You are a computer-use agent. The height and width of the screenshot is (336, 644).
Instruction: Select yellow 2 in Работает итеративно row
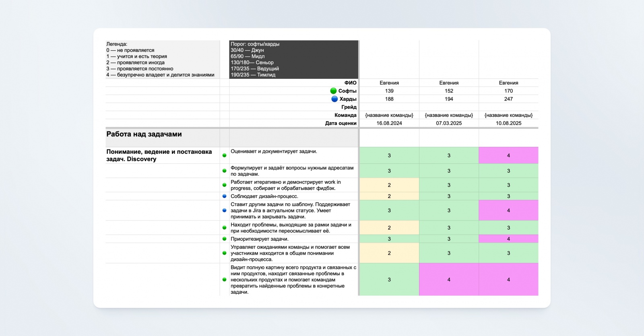pos(389,185)
